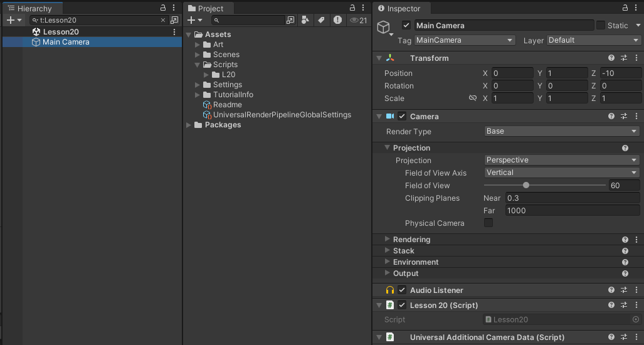Click object picker for Lesson20 script field
This screenshot has height=345, width=644.
[x=635, y=320]
